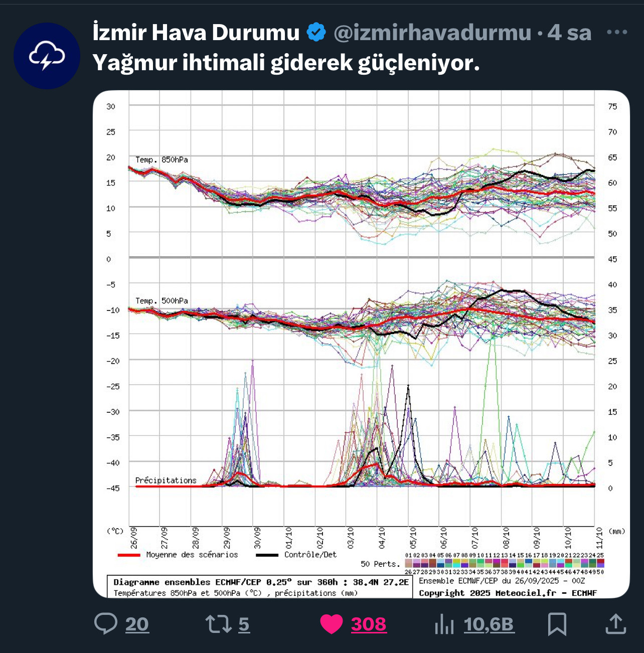The width and height of the screenshot is (644, 653).
Task: Open the İzmir Hava Durumu display name
Action: click(196, 33)
